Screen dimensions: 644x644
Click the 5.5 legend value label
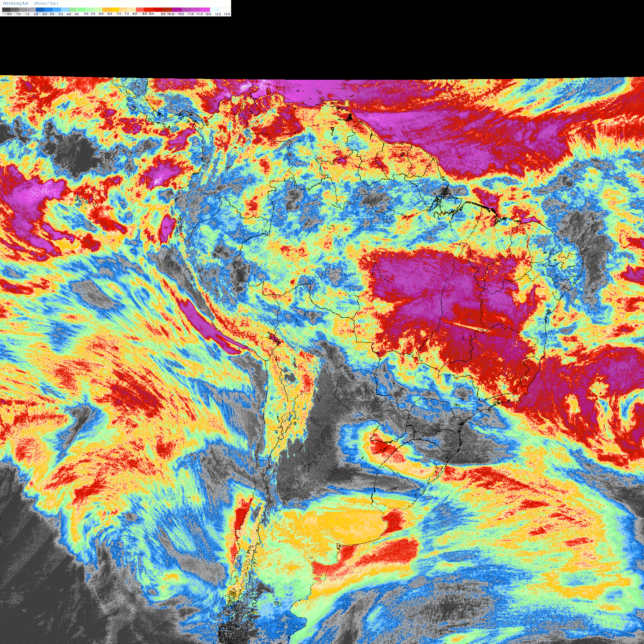click(93, 14)
